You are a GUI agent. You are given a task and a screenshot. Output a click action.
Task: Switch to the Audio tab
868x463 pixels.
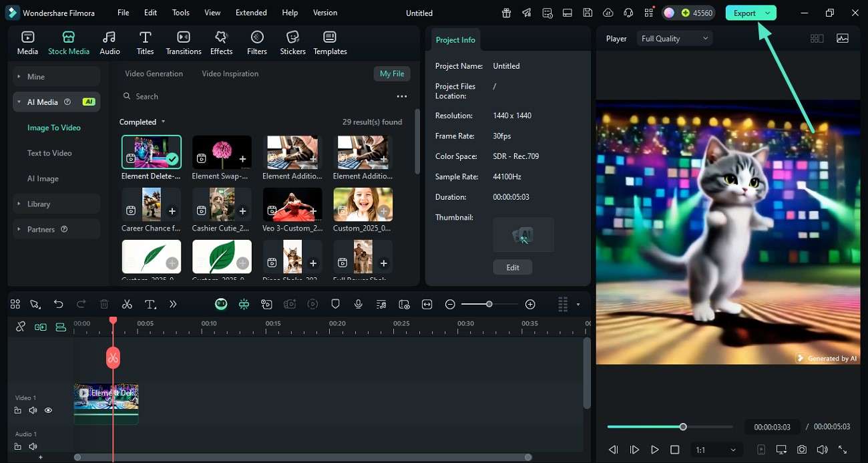[110, 43]
